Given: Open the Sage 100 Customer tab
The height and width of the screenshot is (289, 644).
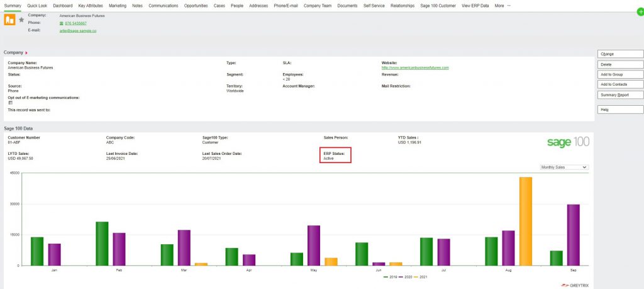Looking at the screenshot, I should pyautogui.click(x=438, y=6).
